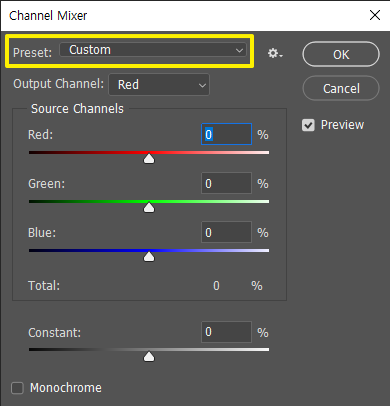Click the 'Constant:' label

(55, 333)
